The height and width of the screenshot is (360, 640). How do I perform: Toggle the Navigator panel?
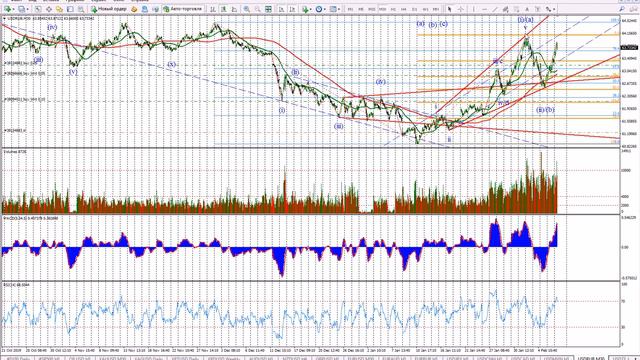tap(59, 9)
